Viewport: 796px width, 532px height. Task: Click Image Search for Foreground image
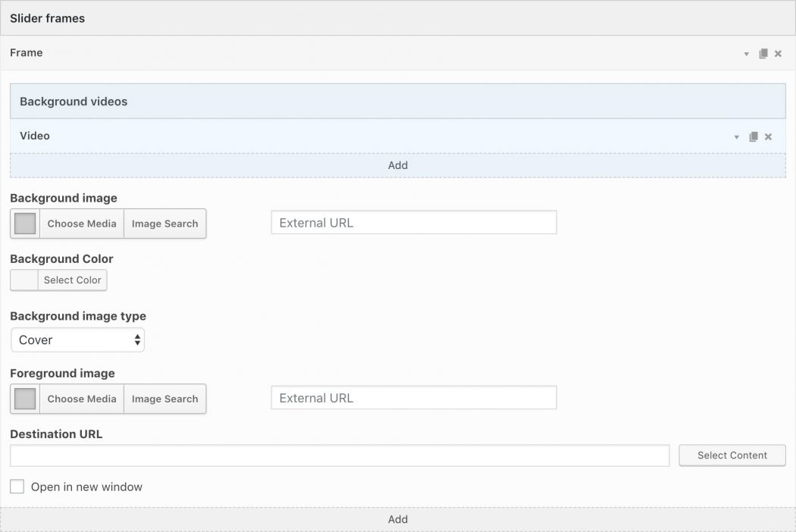[x=165, y=399]
